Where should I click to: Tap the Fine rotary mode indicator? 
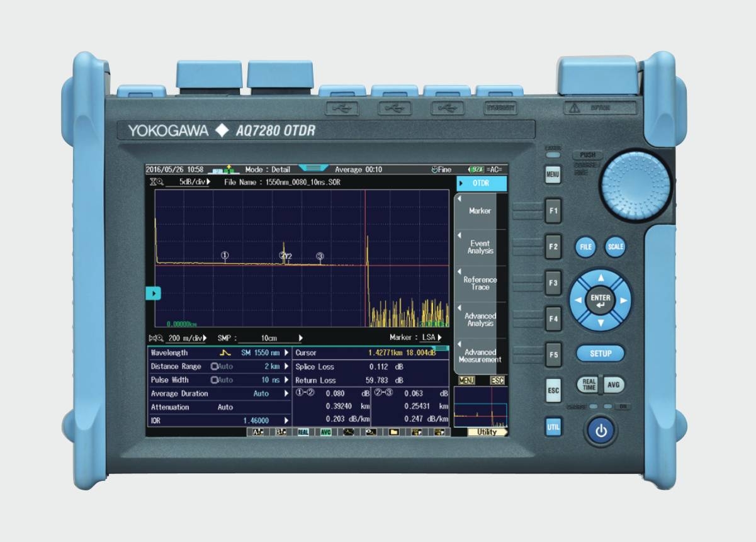click(x=441, y=169)
